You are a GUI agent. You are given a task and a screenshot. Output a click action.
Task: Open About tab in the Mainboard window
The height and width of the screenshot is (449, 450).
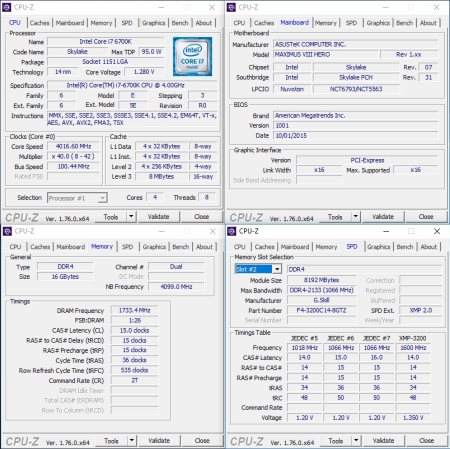tap(428, 23)
